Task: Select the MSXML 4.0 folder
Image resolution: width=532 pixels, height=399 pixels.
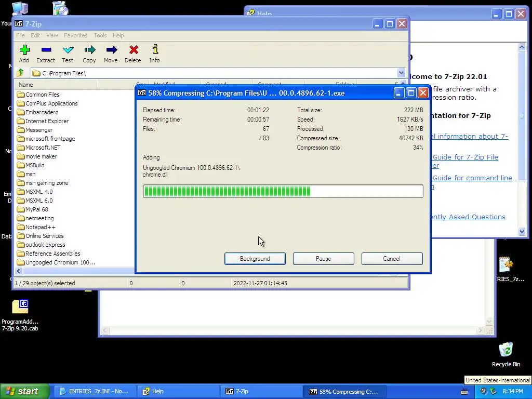Action: [x=35, y=192]
